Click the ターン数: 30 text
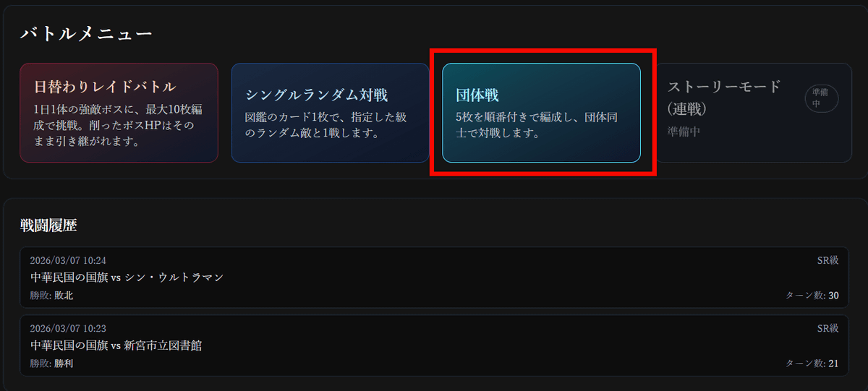The height and width of the screenshot is (391, 868). 812,296
